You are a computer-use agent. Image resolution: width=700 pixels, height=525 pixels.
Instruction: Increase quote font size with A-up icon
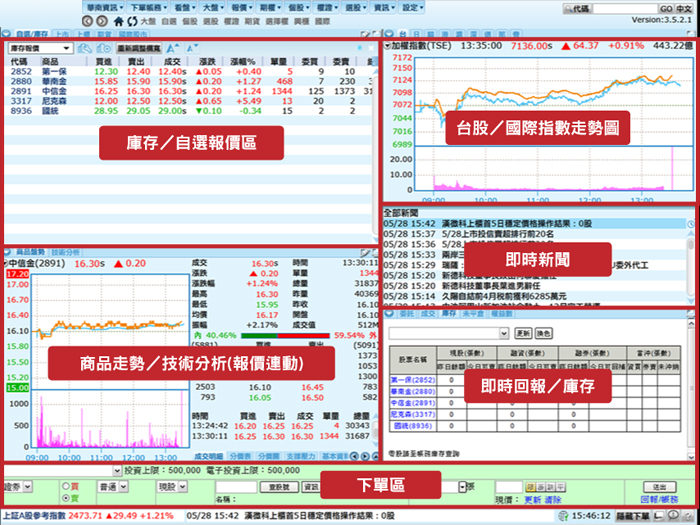tap(173, 48)
